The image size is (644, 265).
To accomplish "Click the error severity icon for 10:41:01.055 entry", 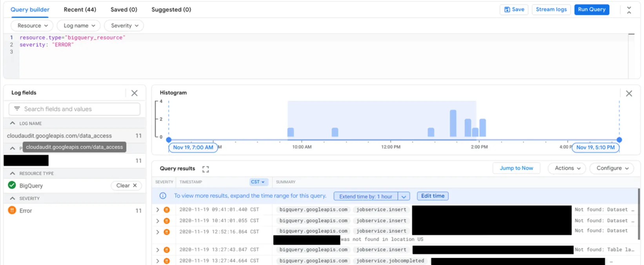I will tap(167, 221).
